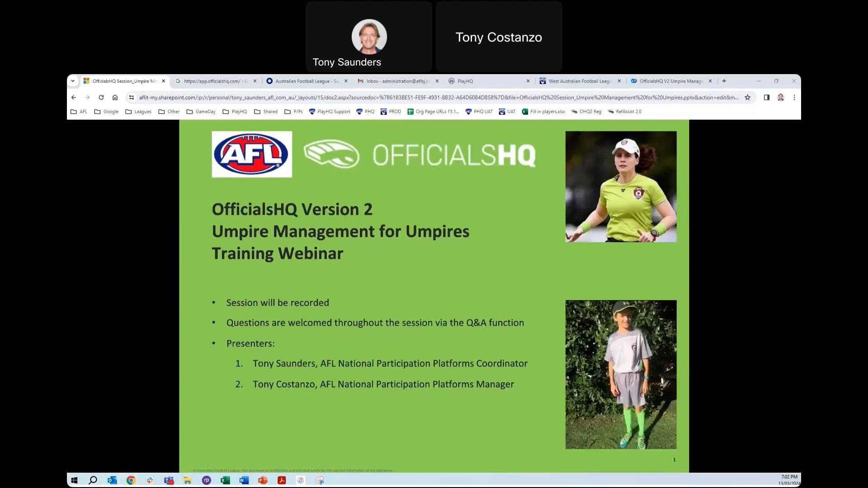The image size is (868, 488).
Task: Click the Chrome profile avatar icon
Action: click(780, 97)
